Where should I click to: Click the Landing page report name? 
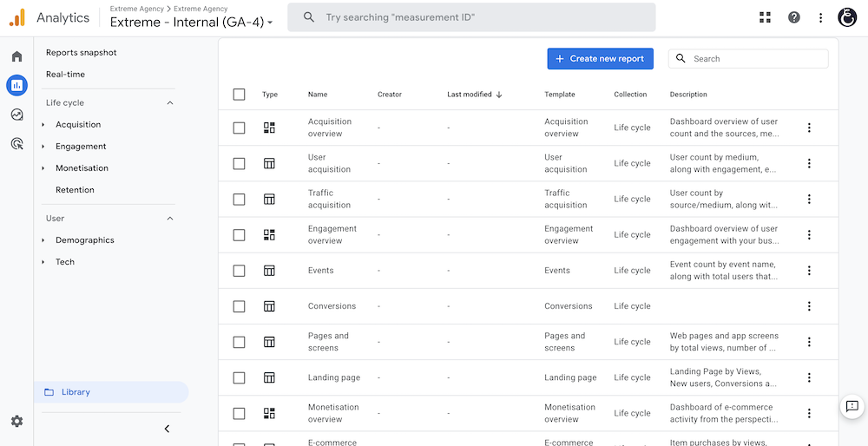click(x=334, y=377)
